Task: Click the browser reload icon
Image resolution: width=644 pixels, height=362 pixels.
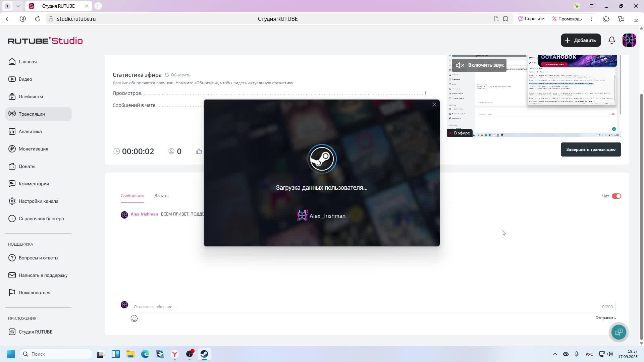Action: (38, 19)
